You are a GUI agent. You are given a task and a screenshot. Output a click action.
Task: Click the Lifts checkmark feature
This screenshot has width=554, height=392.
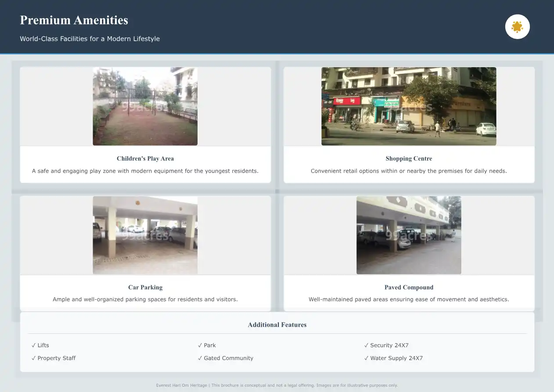(40, 345)
